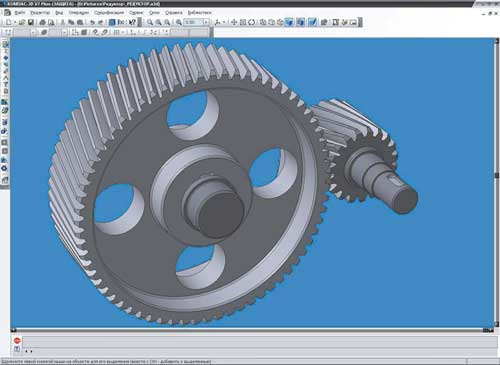Select the Pan view cross-arrows tool
500x365 pixels.
[x=234, y=22]
